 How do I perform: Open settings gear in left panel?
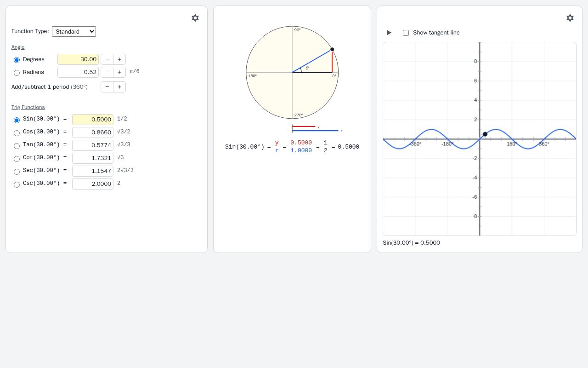(x=195, y=18)
